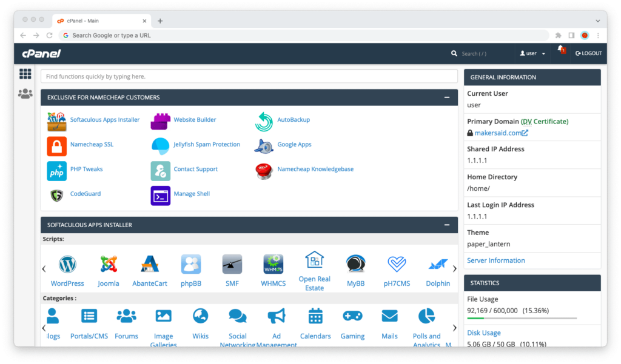Viewport: 621px width, 364px height.
Task: Click the File Usage progress bar
Action: tap(522, 318)
